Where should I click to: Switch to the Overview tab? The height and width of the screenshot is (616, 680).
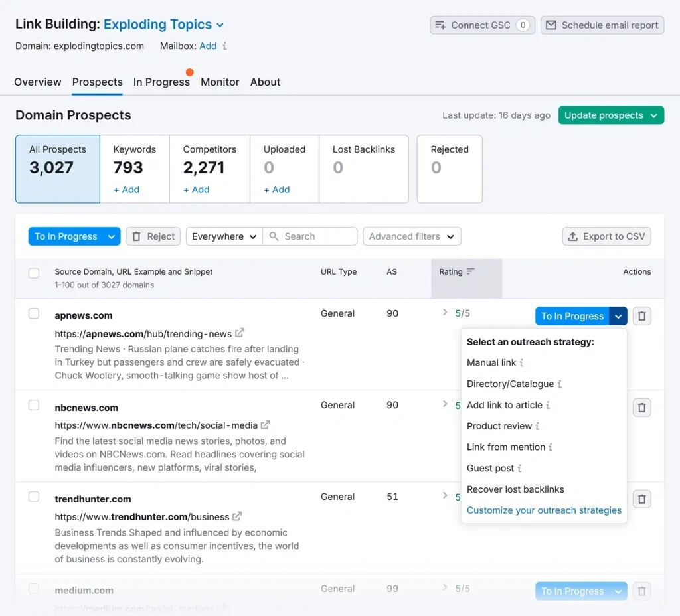pos(38,82)
